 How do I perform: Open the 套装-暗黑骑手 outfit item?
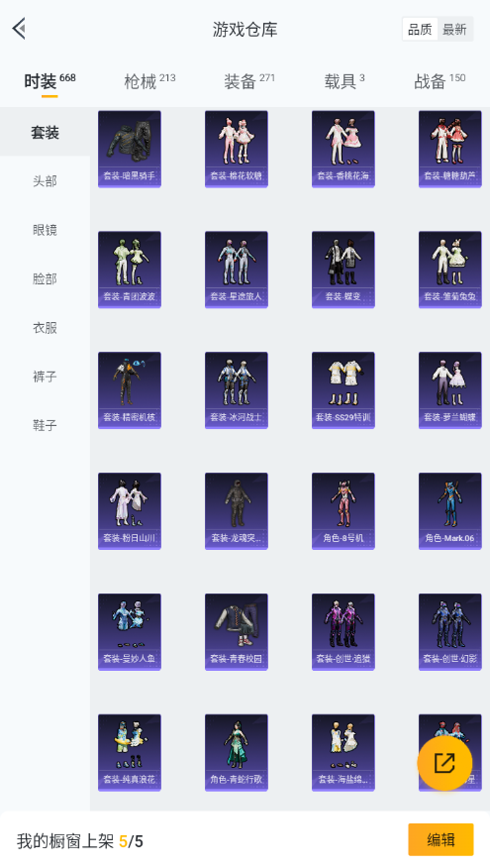[x=130, y=149]
